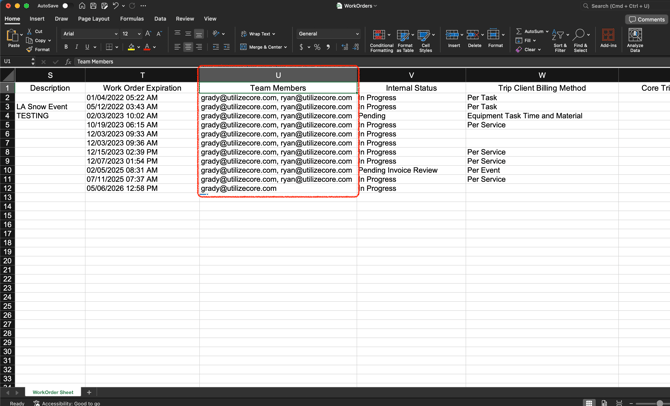Open the Review ribbon tab
670x406 pixels.
click(185, 19)
